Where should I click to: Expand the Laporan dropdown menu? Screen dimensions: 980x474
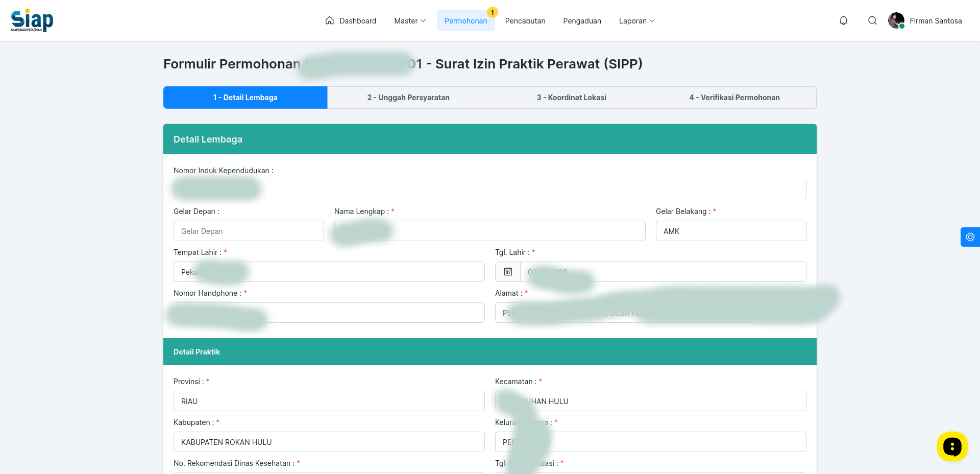click(637, 20)
